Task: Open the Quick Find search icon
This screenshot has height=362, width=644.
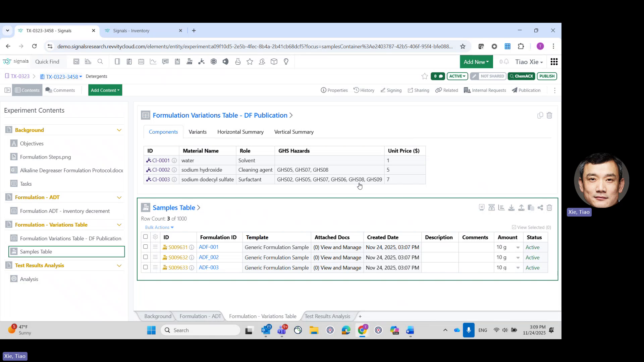Action: pyautogui.click(x=100, y=61)
